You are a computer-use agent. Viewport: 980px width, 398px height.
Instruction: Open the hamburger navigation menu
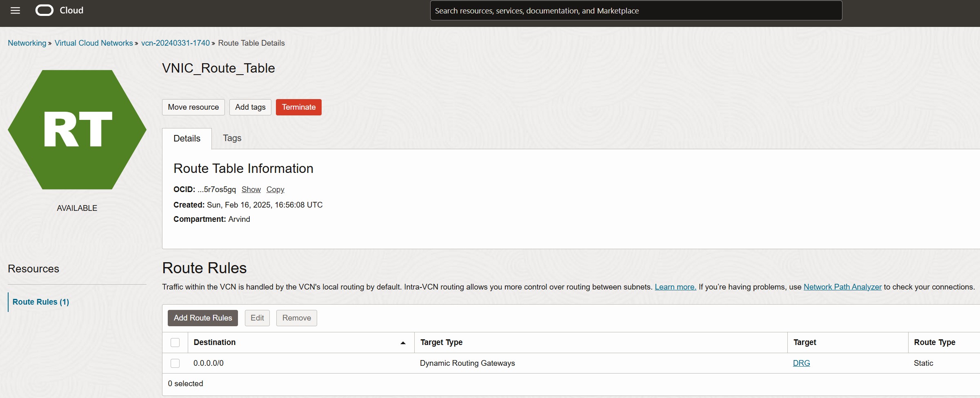pos(15,11)
